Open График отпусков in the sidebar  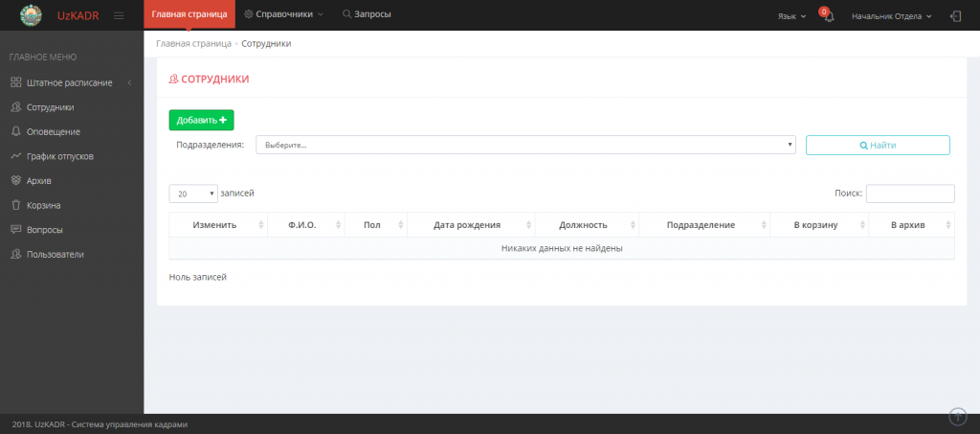coord(59,156)
